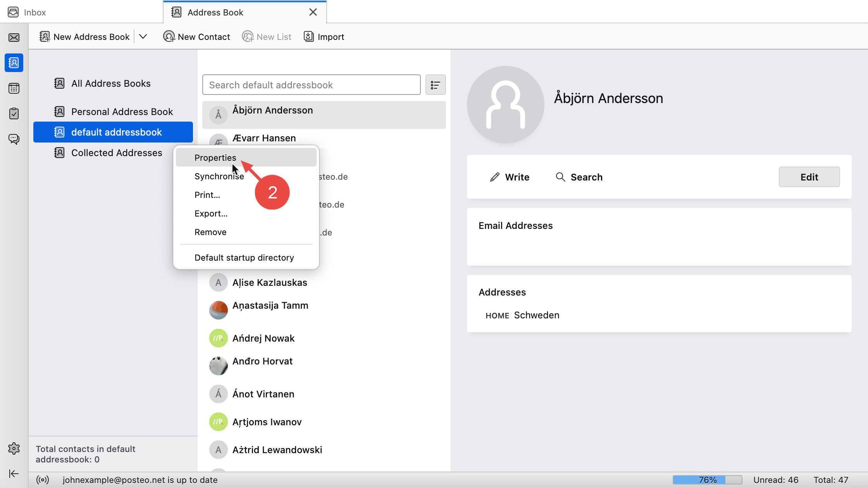Viewport: 868px width, 488px height.
Task: Collapse the spaces toolbar arrow icon
Action: 14,474
